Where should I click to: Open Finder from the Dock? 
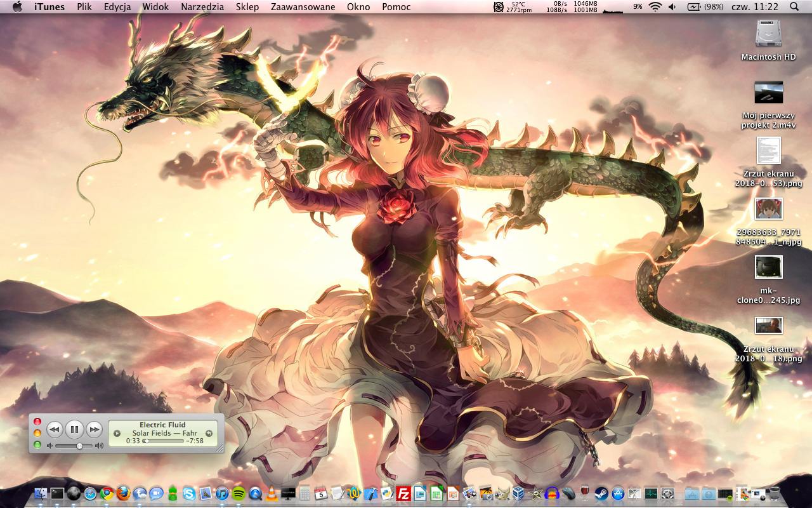click(x=41, y=493)
